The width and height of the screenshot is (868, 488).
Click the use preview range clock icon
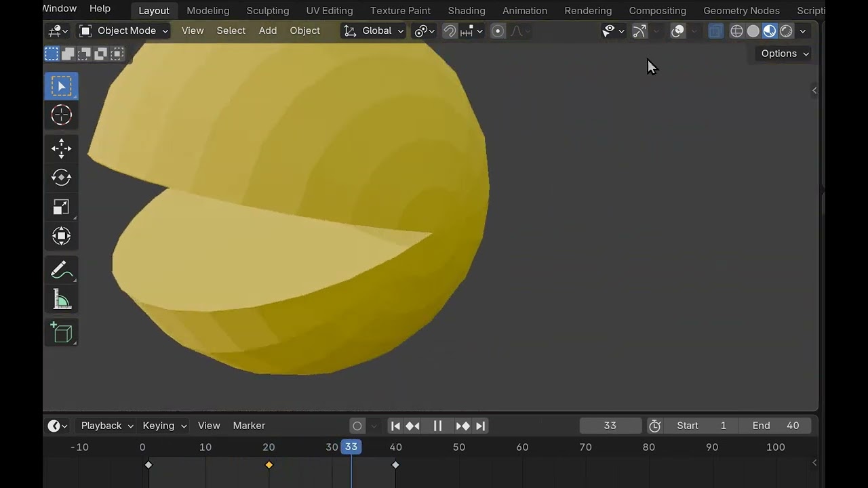click(654, 426)
